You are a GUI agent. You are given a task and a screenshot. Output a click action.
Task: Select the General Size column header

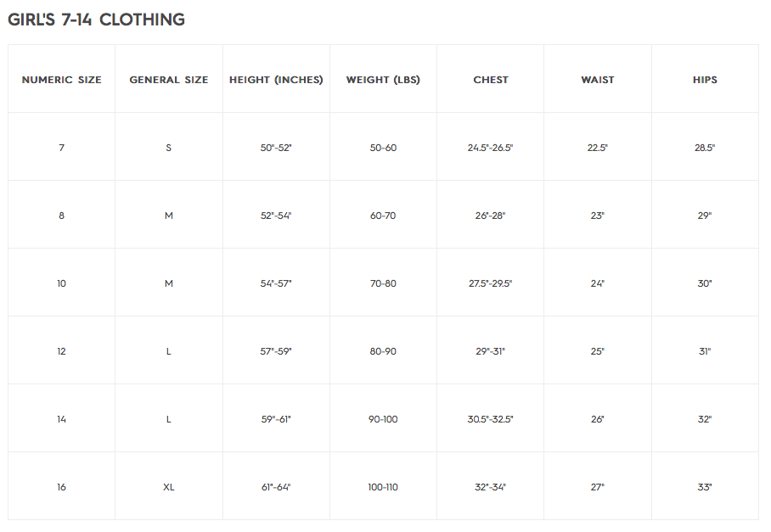click(169, 80)
